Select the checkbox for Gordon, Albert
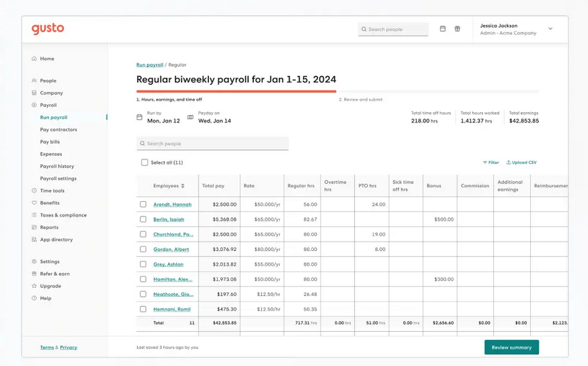 pyautogui.click(x=143, y=249)
